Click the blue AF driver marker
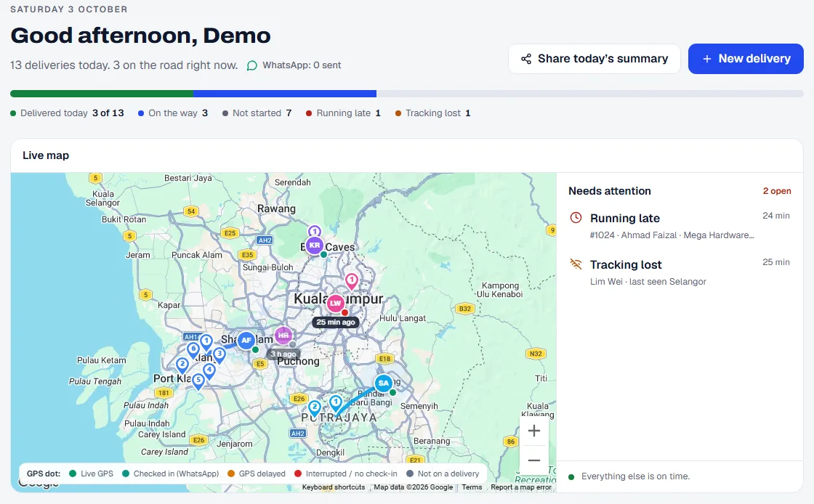 tap(246, 340)
